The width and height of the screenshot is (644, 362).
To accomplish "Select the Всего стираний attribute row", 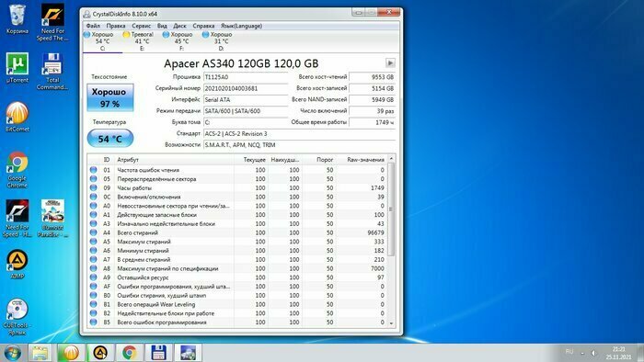I will click(x=237, y=232).
